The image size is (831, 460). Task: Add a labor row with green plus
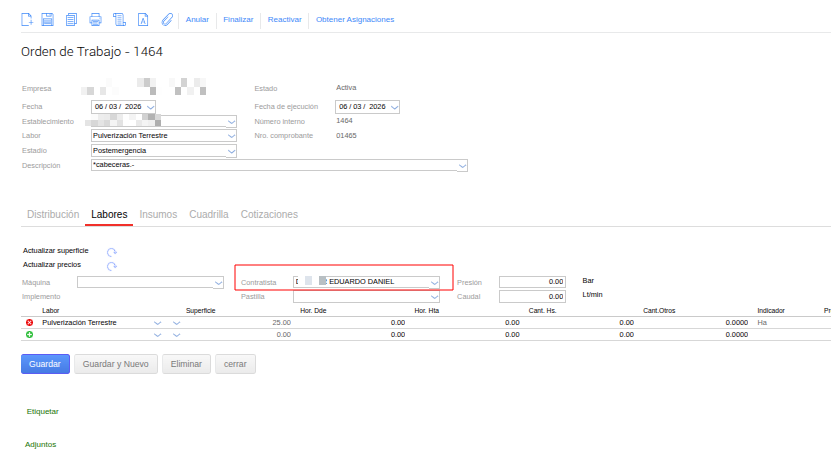(29, 334)
